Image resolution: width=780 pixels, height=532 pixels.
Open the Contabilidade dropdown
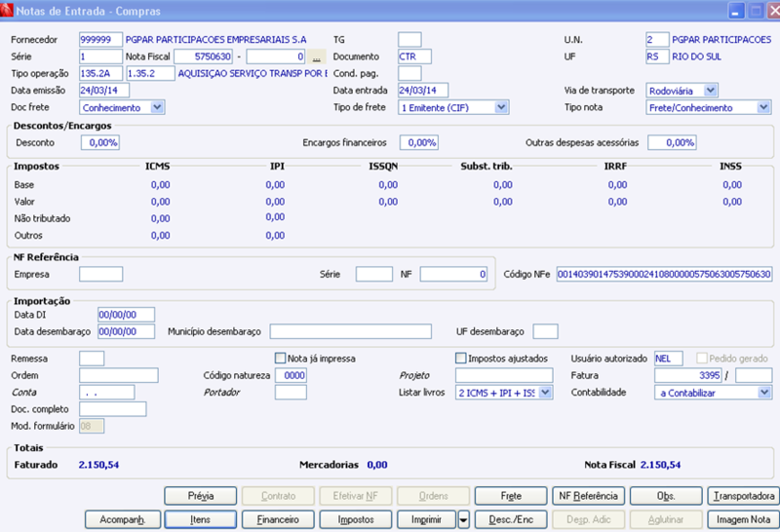763,393
